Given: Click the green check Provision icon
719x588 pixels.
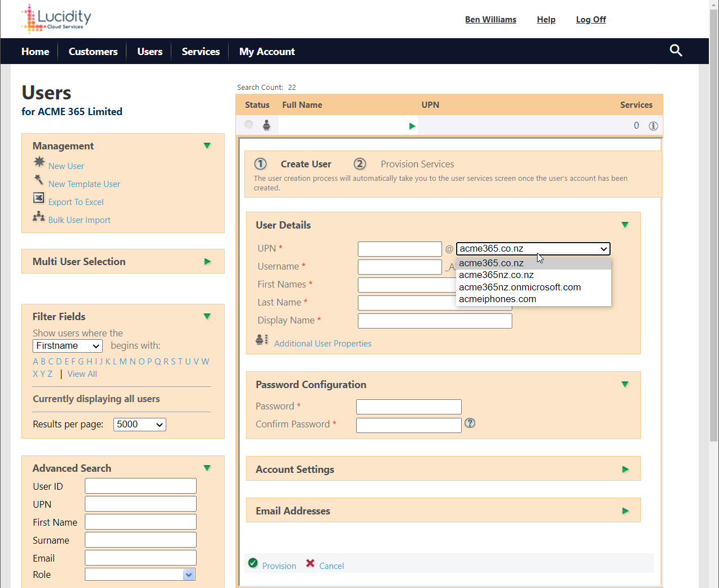Looking at the screenshot, I should (253, 563).
